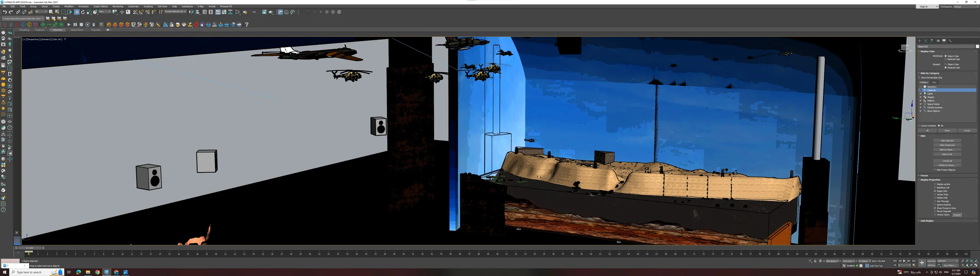Open the Rendering menu
Screen dimensions: 980x276
118,7
